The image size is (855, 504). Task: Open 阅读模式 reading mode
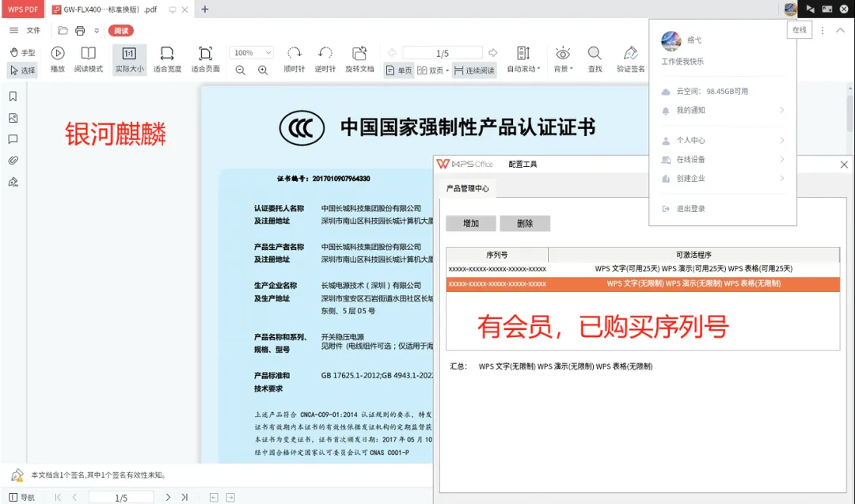pos(89,59)
